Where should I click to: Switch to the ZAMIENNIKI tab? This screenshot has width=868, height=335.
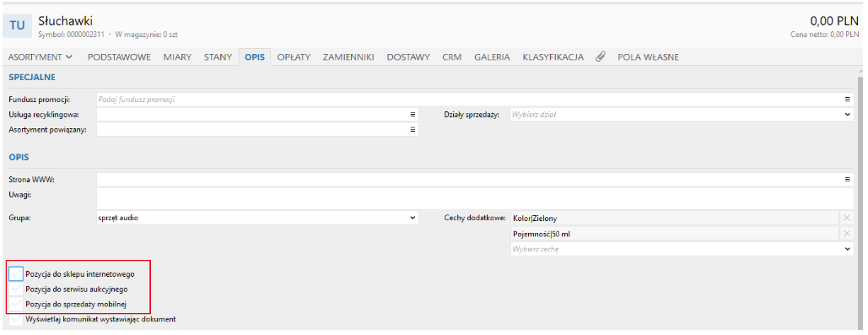click(x=348, y=57)
